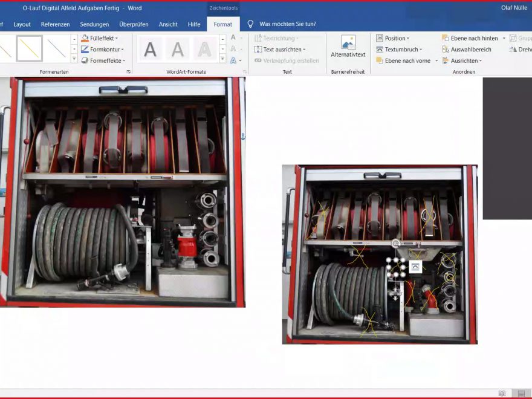This screenshot has width=532, height=399.
Task: Click the rotation handle above selected shape
Action: click(395, 244)
